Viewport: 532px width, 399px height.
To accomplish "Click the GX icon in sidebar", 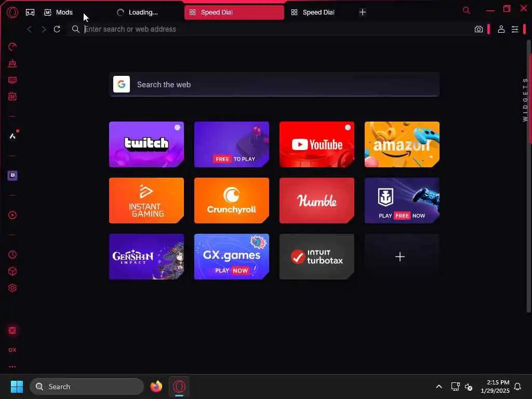I will point(12,350).
